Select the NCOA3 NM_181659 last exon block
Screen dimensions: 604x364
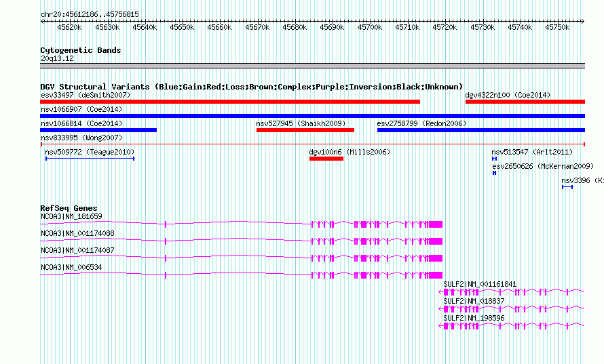(x=436, y=224)
